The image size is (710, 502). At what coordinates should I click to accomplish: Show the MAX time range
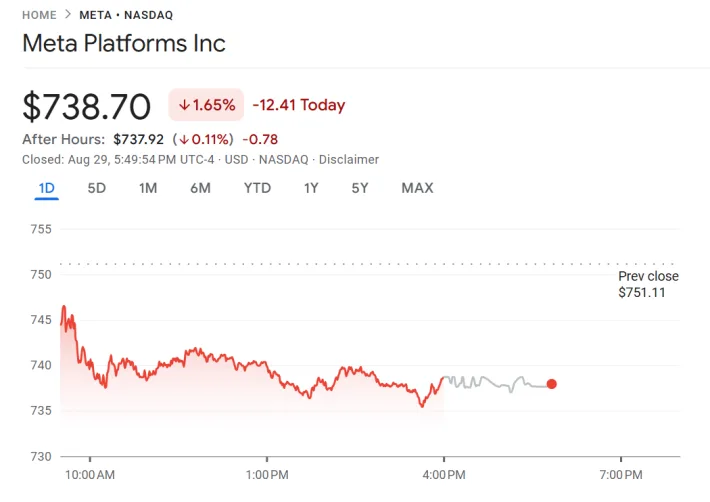[417, 188]
